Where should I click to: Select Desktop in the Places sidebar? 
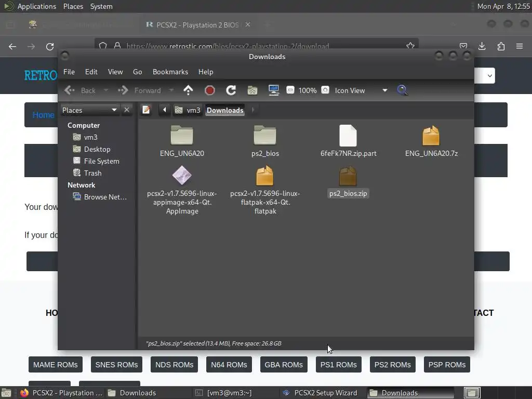pos(92,149)
